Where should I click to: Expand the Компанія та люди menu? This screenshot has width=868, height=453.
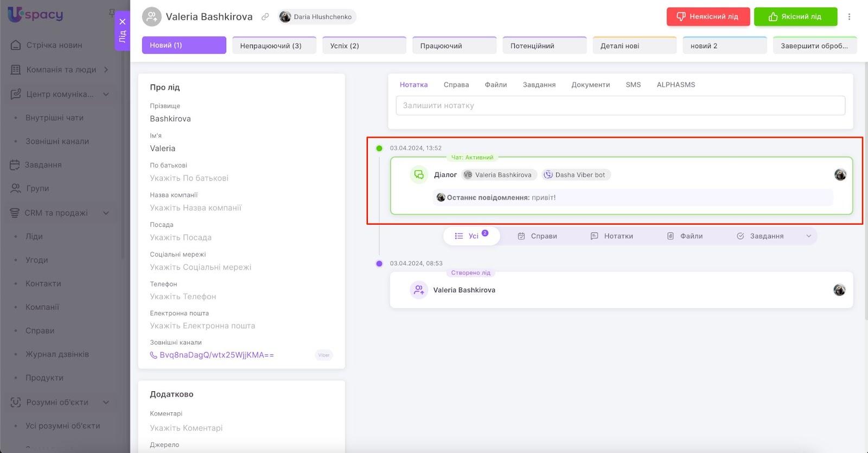pyautogui.click(x=106, y=69)
